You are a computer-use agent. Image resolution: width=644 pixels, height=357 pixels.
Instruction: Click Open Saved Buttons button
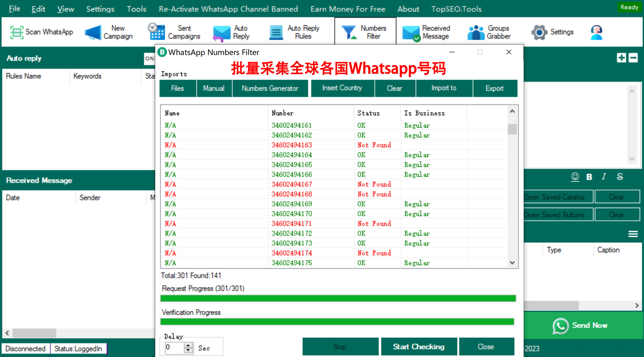tap(558, 215)
